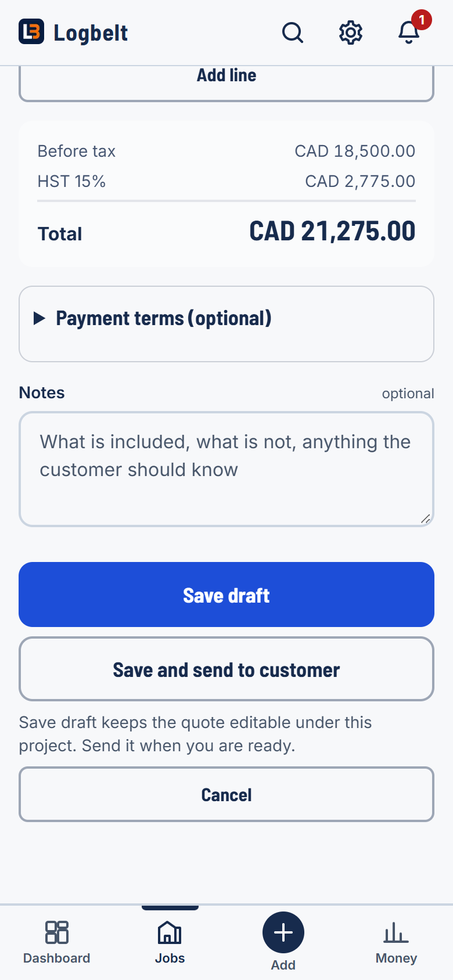Screen dimensions: 453x980
Task: Click the Dashboard grid icon
Action: 57,932
